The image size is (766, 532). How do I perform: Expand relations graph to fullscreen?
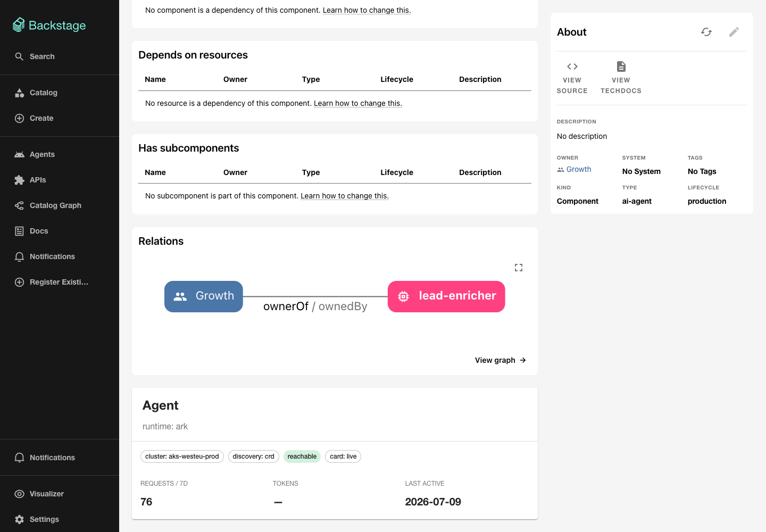tap(519, 268)
